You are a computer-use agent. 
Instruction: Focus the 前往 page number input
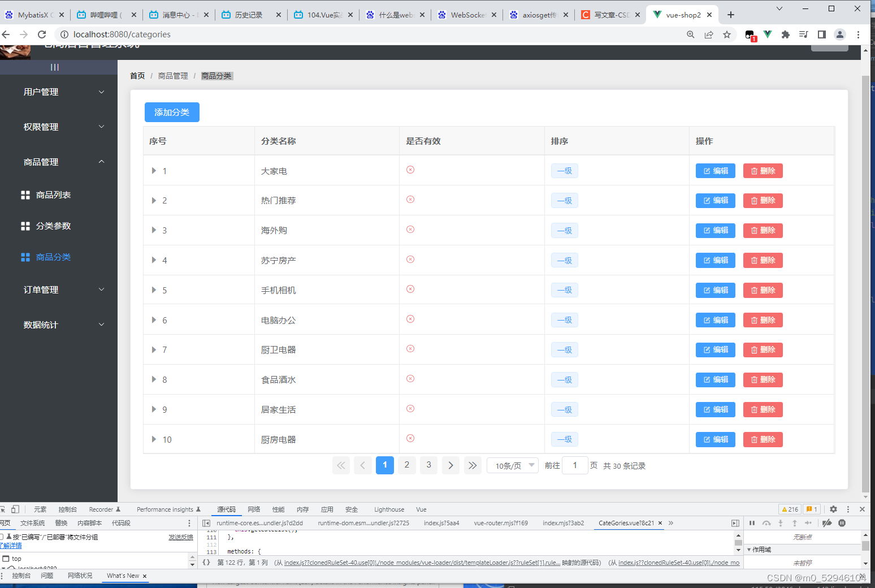(x=575, y=465)
